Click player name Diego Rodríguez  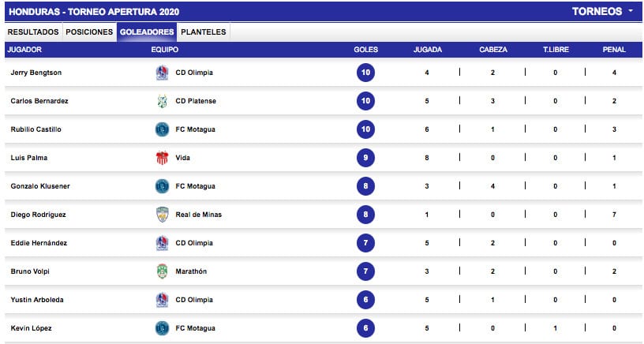pos(38,215)
